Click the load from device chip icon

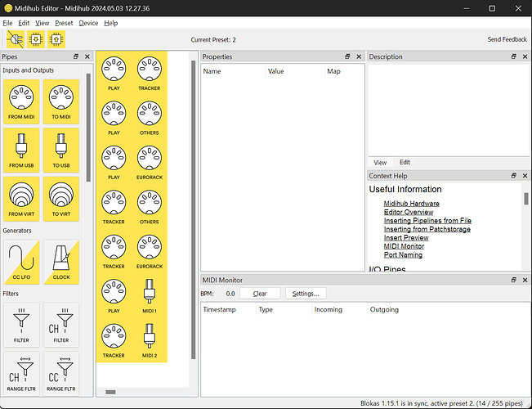tap(36, 39)
